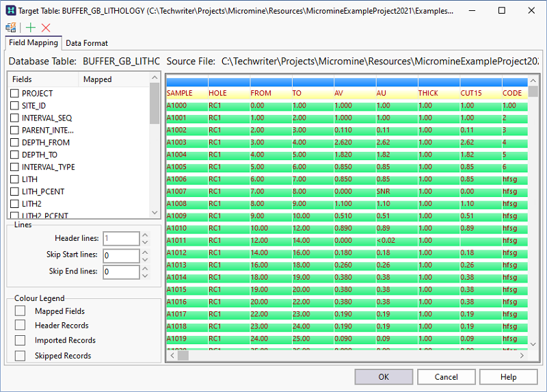Decrease Skip Start lines value
Image resolution: width=547 pixels, height=392 pixels.
(146, 259)
